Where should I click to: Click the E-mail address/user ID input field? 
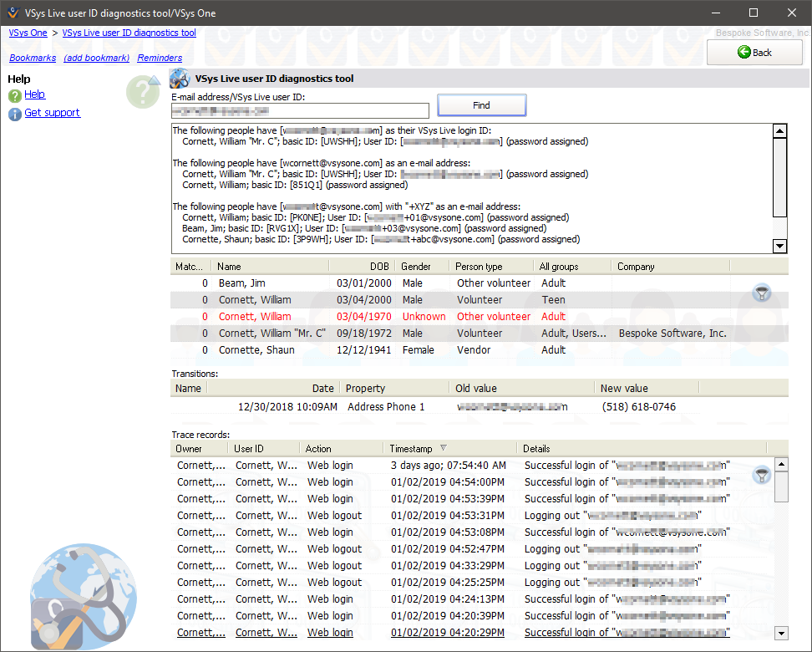click(300, 110)
